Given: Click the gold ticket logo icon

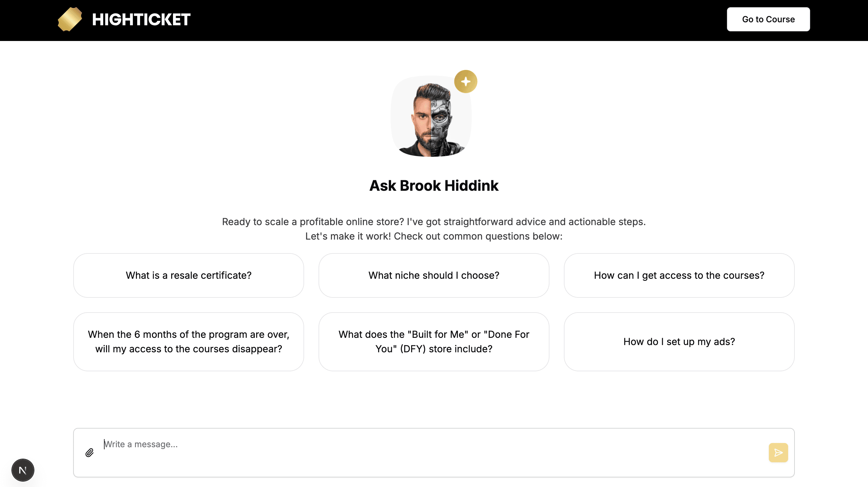Looking at the screenshot, I should [x=70, y=19].
